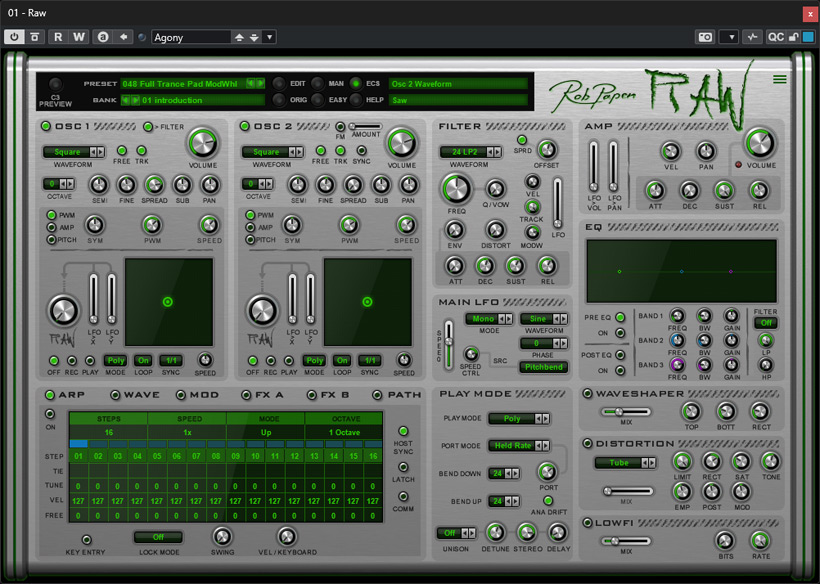820x584 pixels.
Task: Click the Amp ATT knob
Action: [655, 191]
